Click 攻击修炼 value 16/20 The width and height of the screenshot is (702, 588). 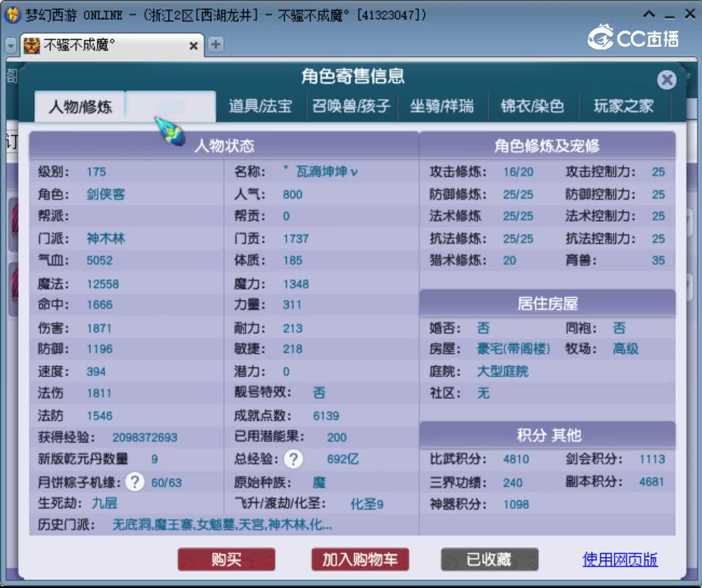point(518,172)
